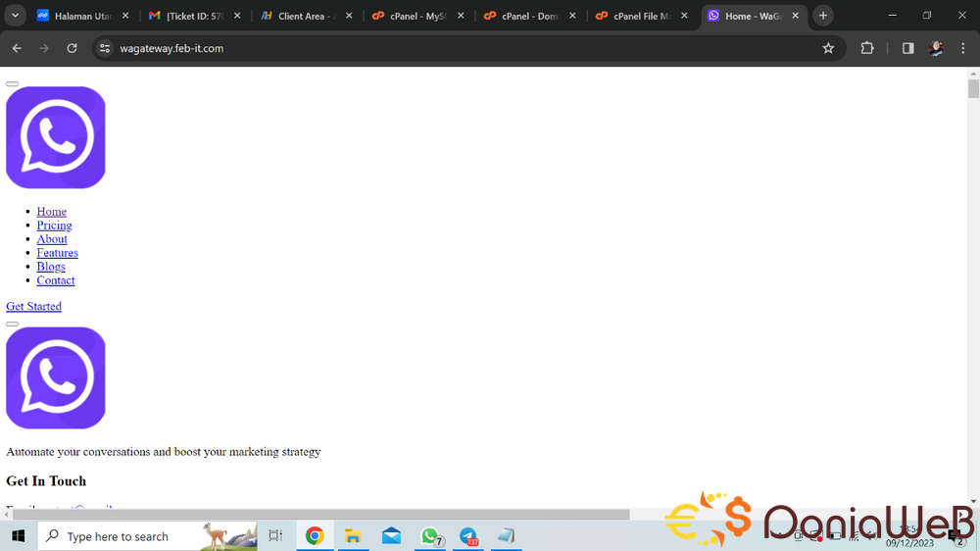Open the Blogs link
Image resolution: width=980 pixels, height=551 pixels.
[x=51, y=267]
